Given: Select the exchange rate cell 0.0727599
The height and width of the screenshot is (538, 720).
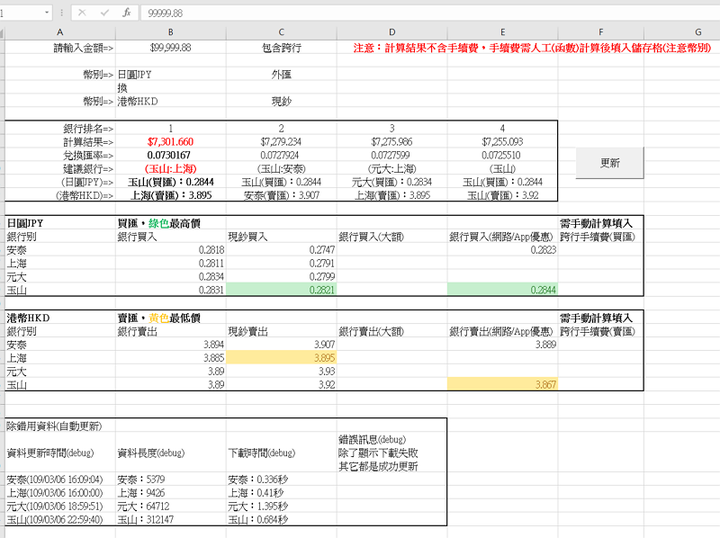Looking at the screenshot, I should [x=392, y=155].
